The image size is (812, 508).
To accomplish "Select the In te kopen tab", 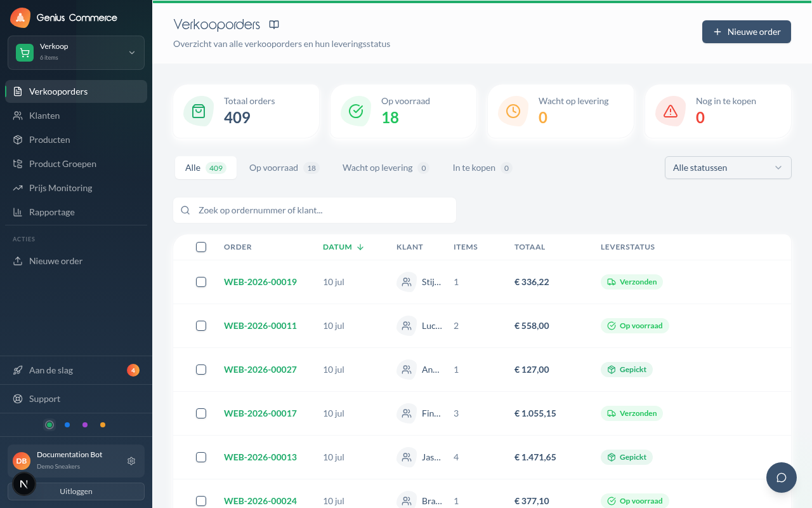I will coord(482,168).
